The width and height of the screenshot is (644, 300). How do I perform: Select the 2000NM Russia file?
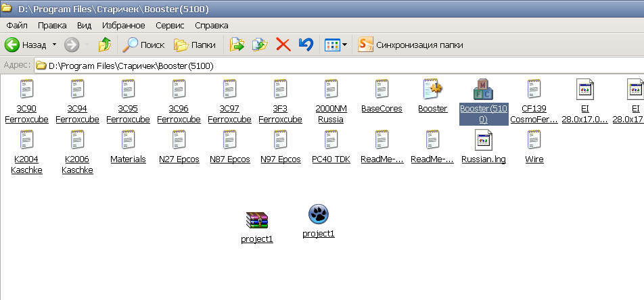331,101
